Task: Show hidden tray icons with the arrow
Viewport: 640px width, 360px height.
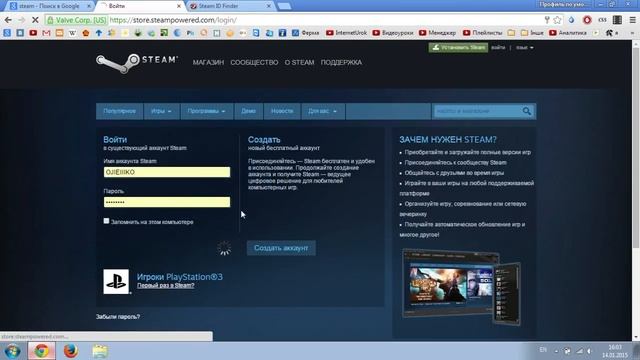Action: coord(556,351)
